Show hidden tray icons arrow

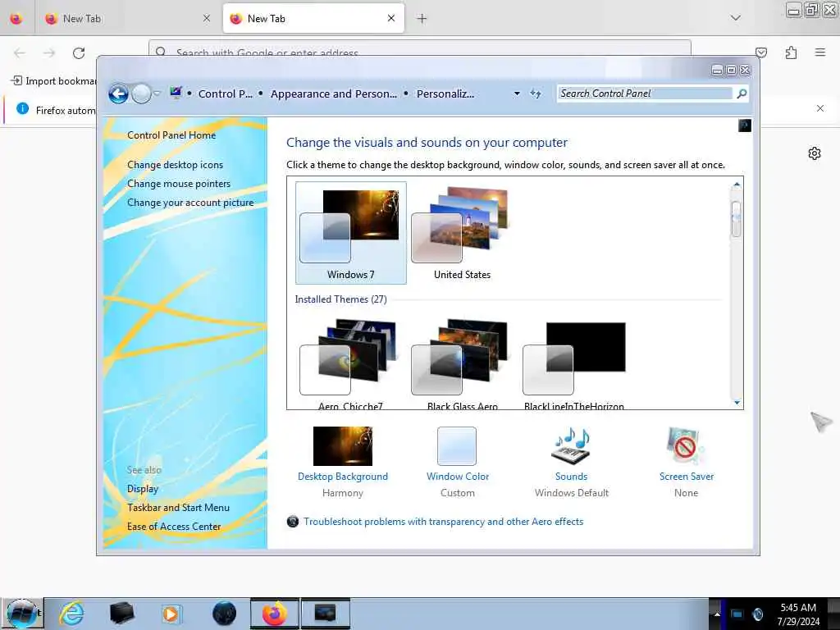(717, 614)
